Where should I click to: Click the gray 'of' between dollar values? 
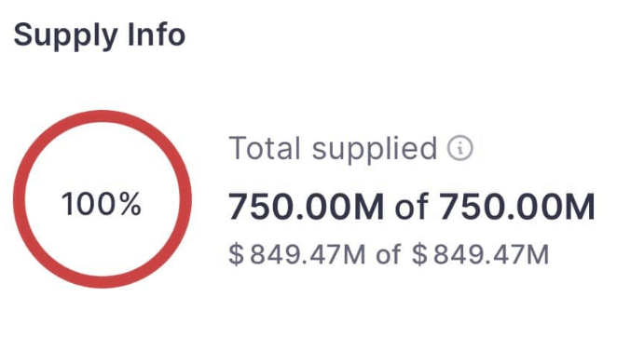389,254
